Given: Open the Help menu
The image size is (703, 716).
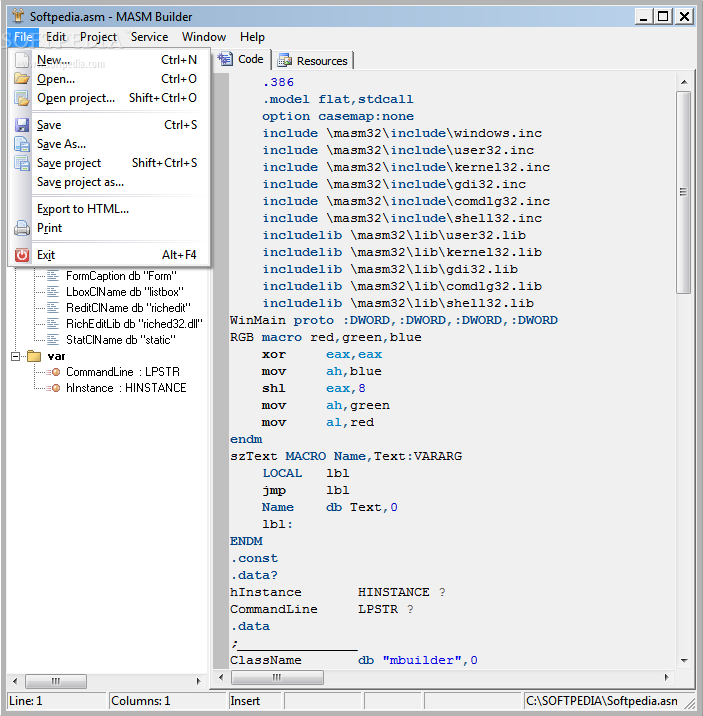Looking at the screenshot, I should click(252, 37).
